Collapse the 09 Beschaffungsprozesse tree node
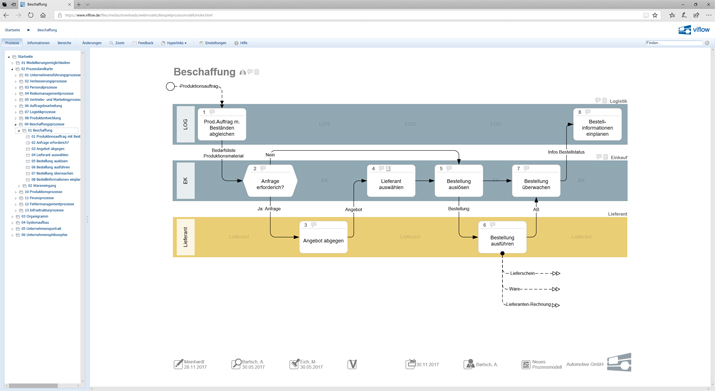Viewport: 715px width, 391px height. 16,124
